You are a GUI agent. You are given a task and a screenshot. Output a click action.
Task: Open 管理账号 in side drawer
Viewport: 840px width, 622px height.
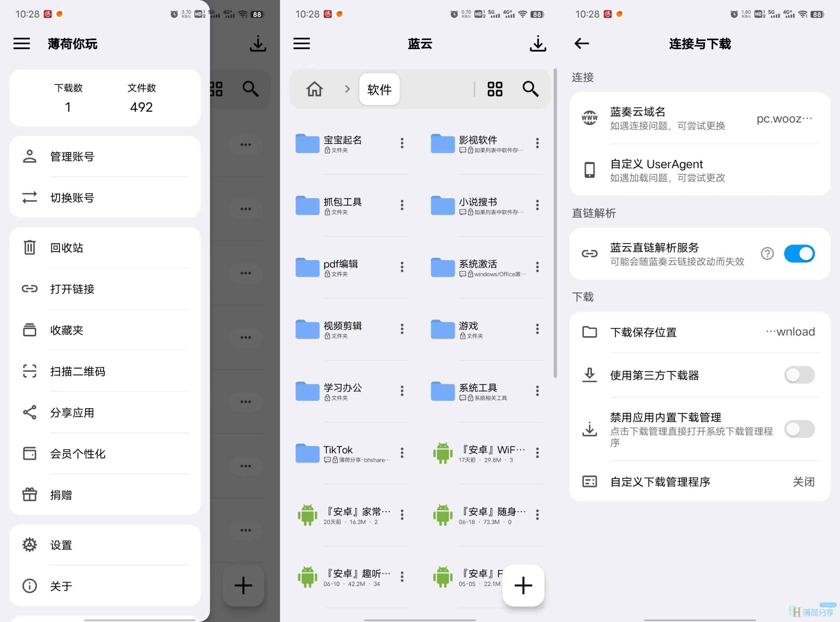(x=105, y=156)
